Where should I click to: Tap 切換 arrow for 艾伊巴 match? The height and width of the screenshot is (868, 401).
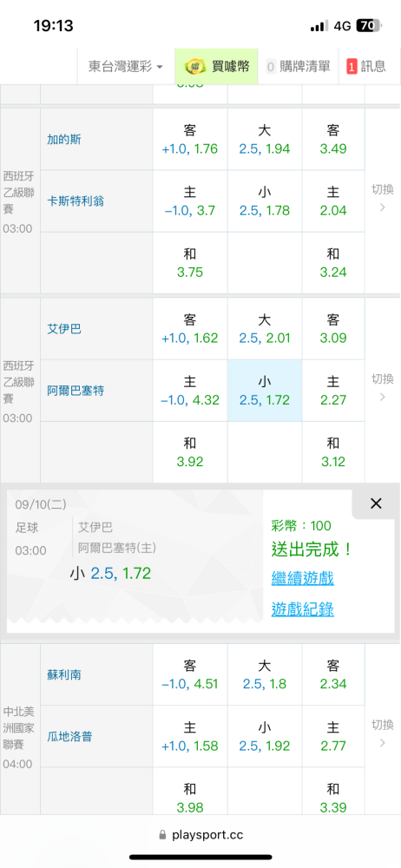click(x=382, y=387)
